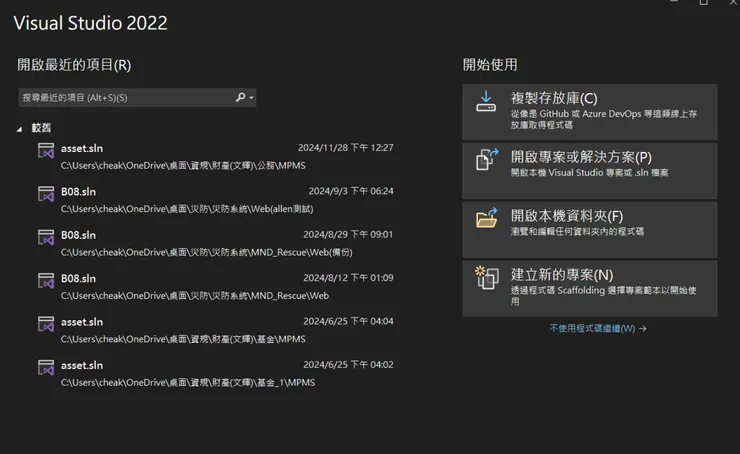Screen dimensions: 740x454
Task: Collapse the 較舊 group
Action: click(x=19, y=129)
